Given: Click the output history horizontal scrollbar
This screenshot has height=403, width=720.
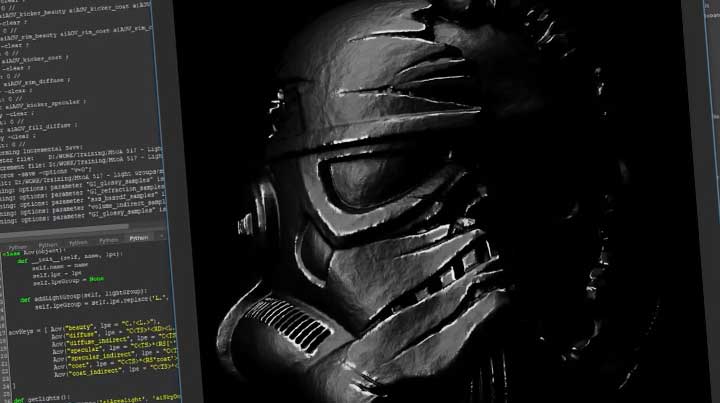Looking at the screenshot, I should point(80,228).
